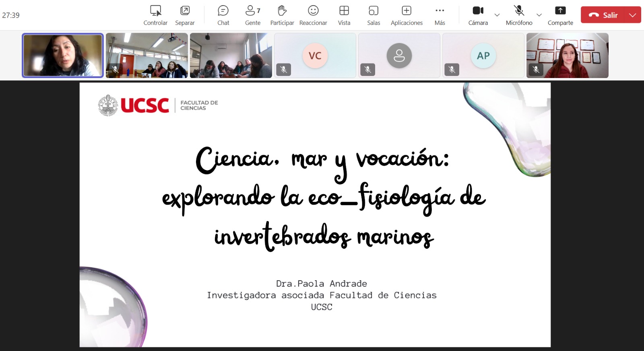Image resolution: width=644 pixels, height=351 pixels.
Task: Raise hand with Participar button
Action: tap(282, 15)
